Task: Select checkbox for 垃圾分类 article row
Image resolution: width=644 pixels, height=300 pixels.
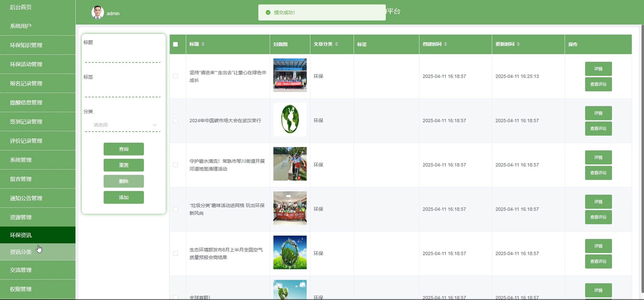Action: point(175,209)
